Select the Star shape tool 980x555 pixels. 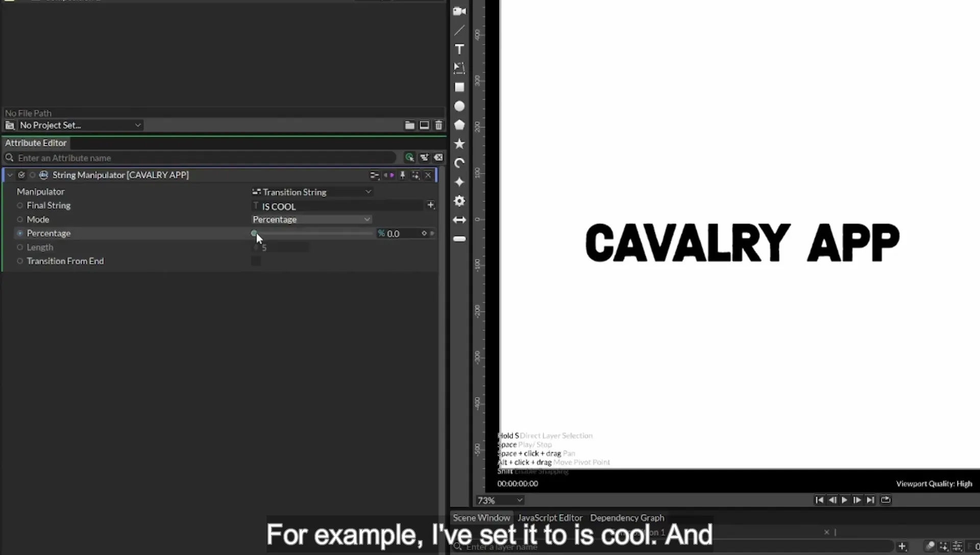point(459,144)
